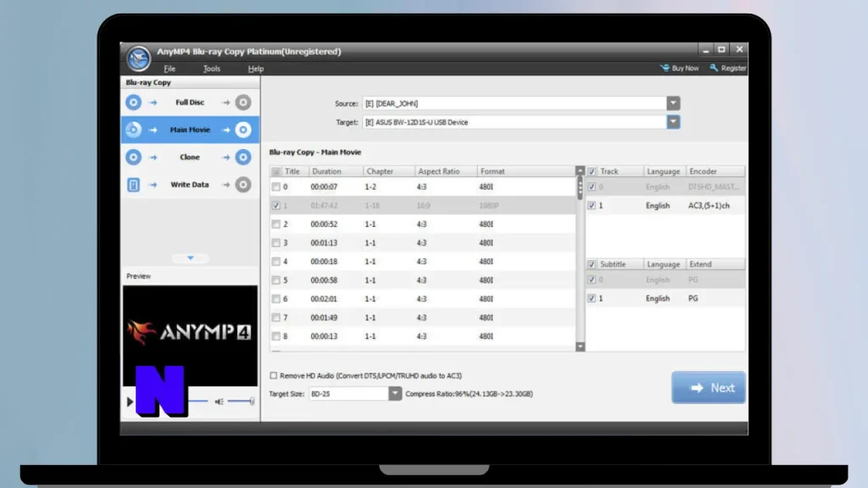This screenshot has height=488, width=868.
Task: Expand more copy modes chevron
Action: click(191, 258)
